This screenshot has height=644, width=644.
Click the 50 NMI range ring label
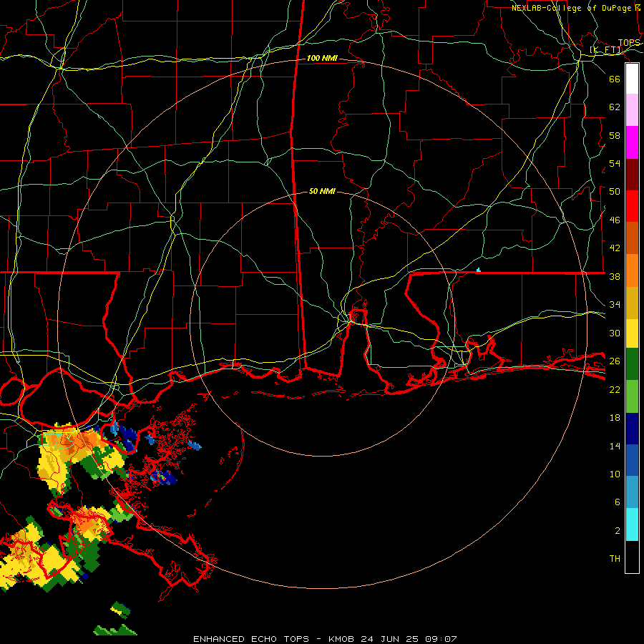[323, 191]
